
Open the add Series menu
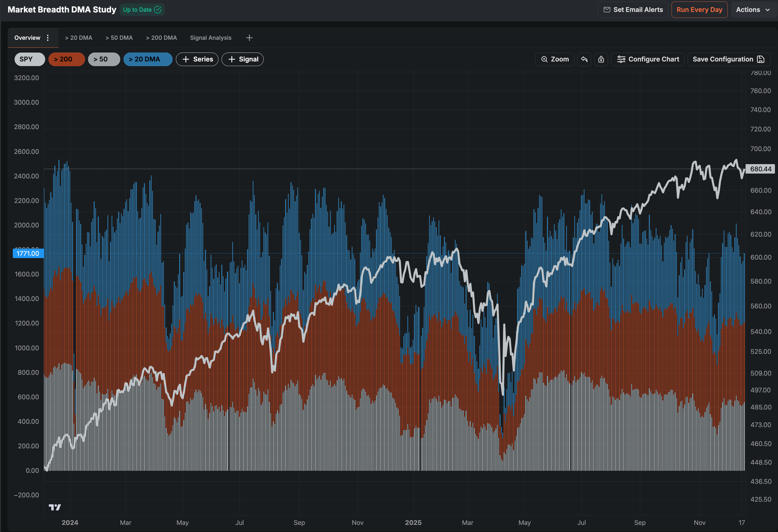[x=197, y=59]
